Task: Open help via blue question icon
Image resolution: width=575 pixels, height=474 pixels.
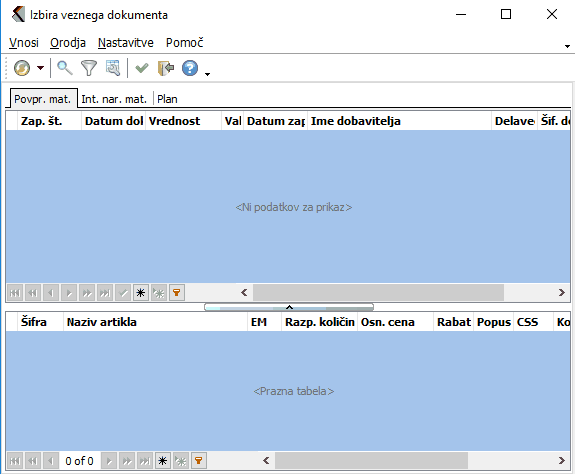Action: 190,68
